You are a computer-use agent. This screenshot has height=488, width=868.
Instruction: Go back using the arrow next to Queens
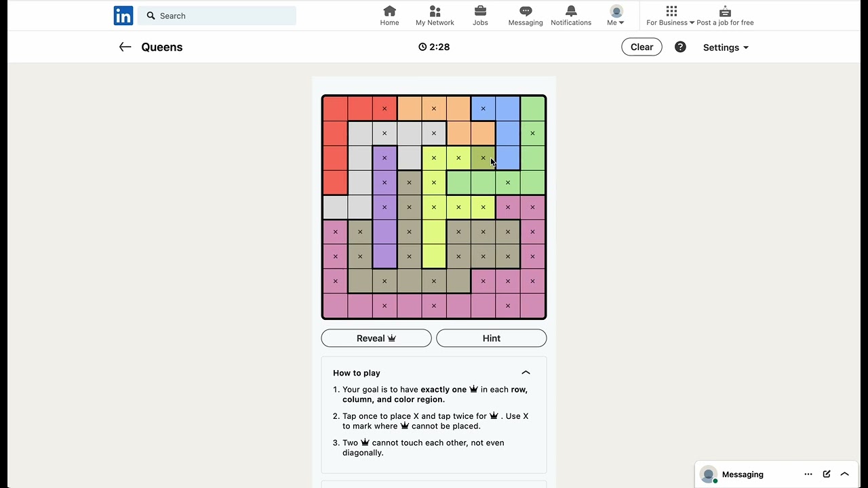coord(125,47)
